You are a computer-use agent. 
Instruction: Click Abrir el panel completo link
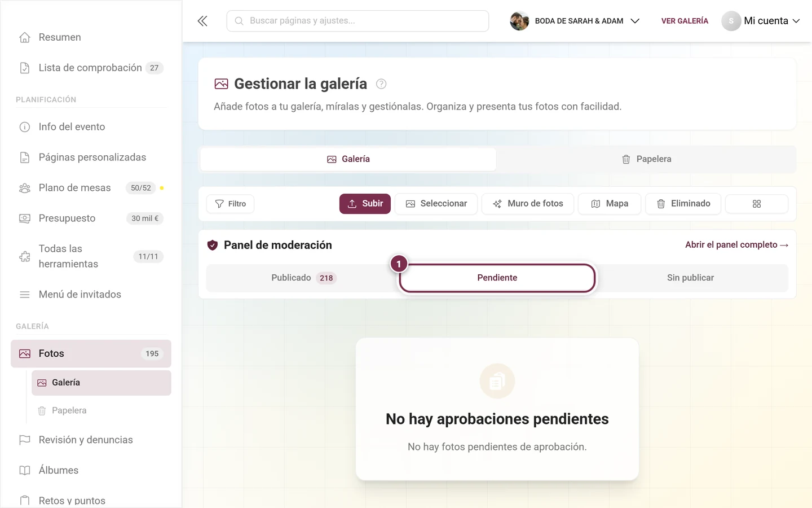coord(736,245)
